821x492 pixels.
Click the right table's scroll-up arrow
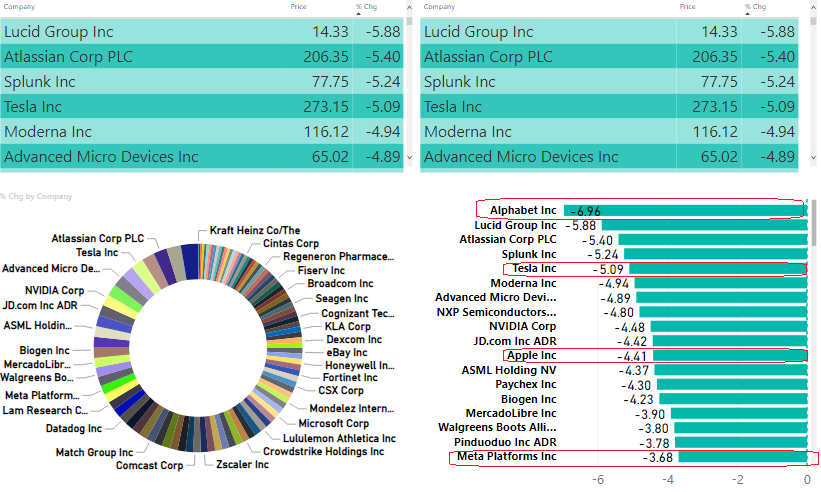(813, 8)
